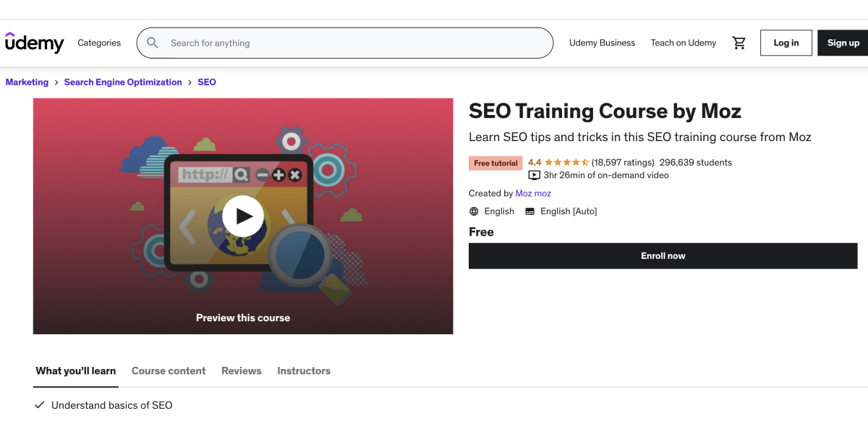This screenshot has height=424, width=868.
Task: Click the Udemy logo
Action: (x=34, y=43)
